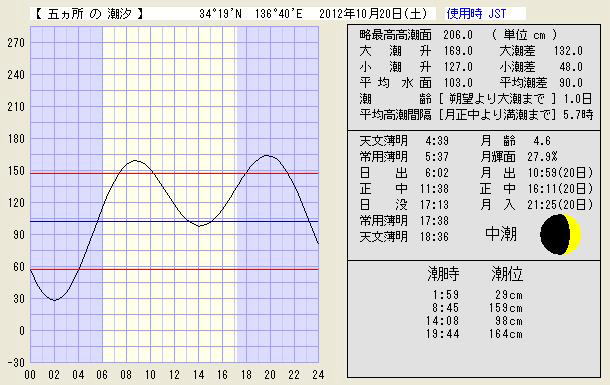Viewport: 610px width, 385px height.
Task: Click 平均高潮間隔 value 5.78時
Action: point(578,115)
